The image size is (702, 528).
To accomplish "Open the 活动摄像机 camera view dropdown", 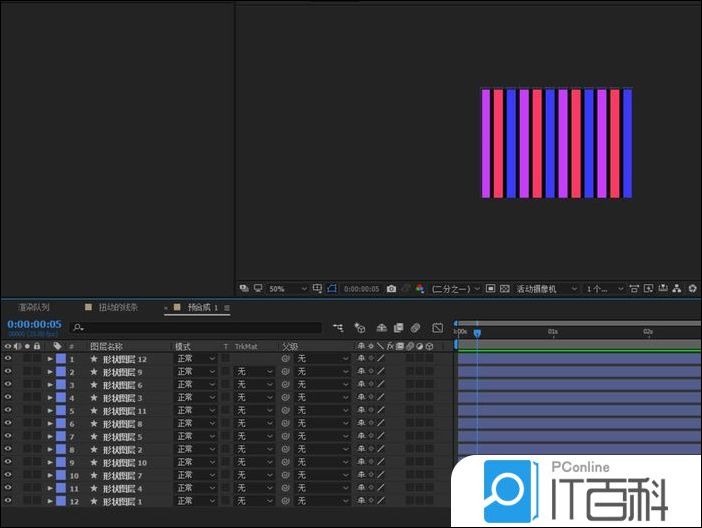I will (x=546, y=289).
